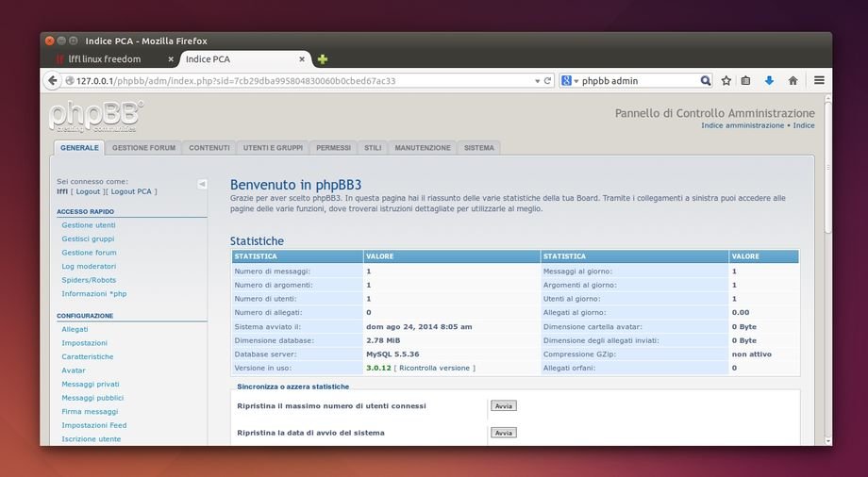Open the Firefox downloads arrow
868x477 pixels.
[769, 81]
